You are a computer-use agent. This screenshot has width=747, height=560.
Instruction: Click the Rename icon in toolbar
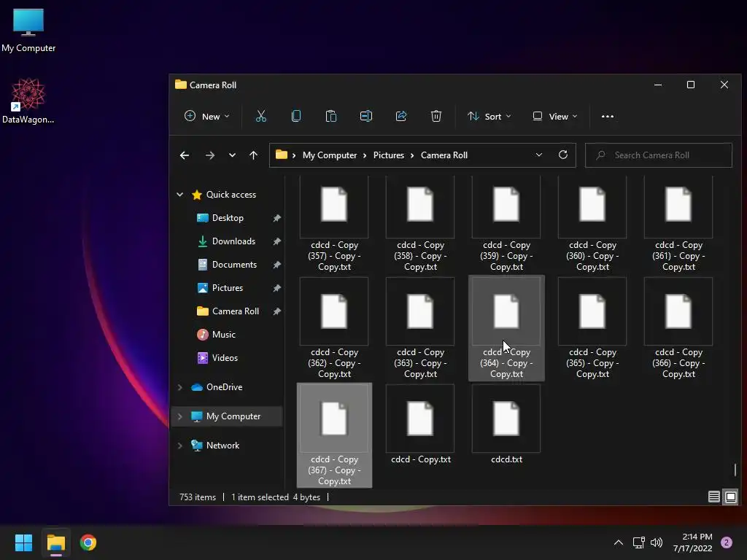pos(366,116)
